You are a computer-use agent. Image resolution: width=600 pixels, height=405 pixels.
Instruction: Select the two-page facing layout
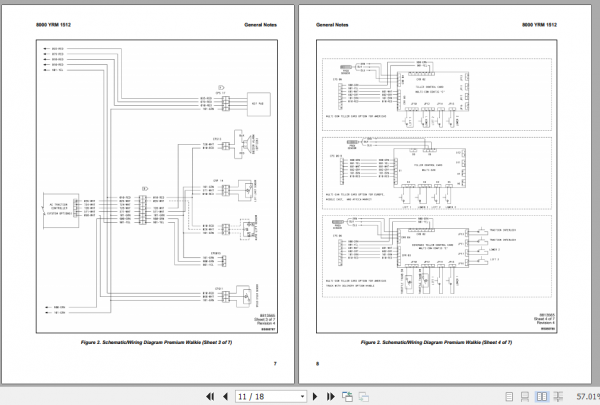[542, 397]
